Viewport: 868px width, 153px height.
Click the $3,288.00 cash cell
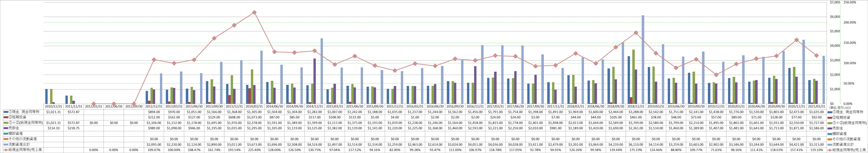pos(636,112)
